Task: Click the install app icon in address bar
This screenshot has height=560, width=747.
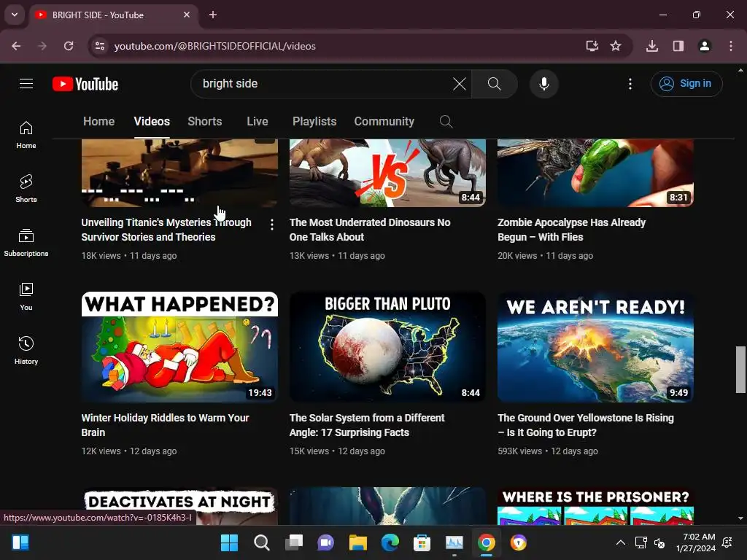Action: pos(592,46)
